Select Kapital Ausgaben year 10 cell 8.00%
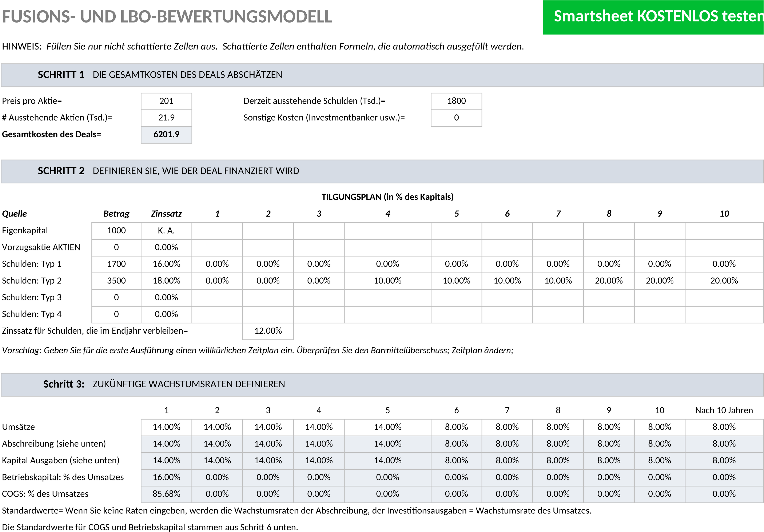Viewport: 764px width, 532px height. (x=660, y=461)
